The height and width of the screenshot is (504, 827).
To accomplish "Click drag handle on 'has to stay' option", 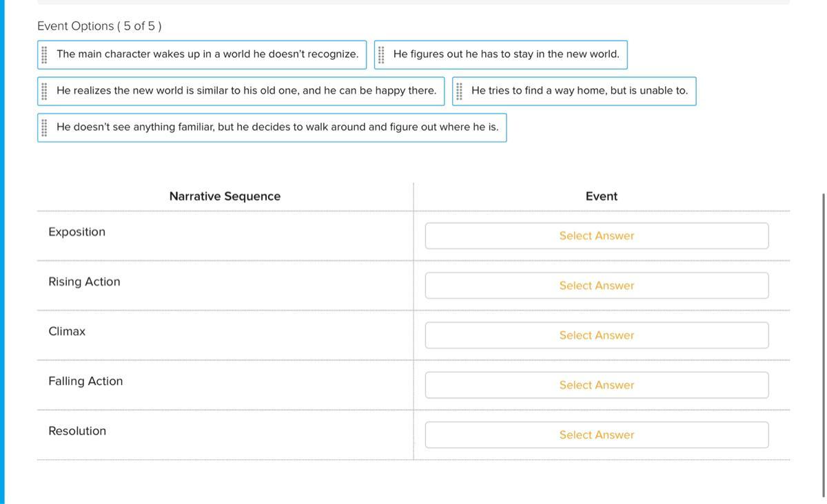I will point(381,54).
